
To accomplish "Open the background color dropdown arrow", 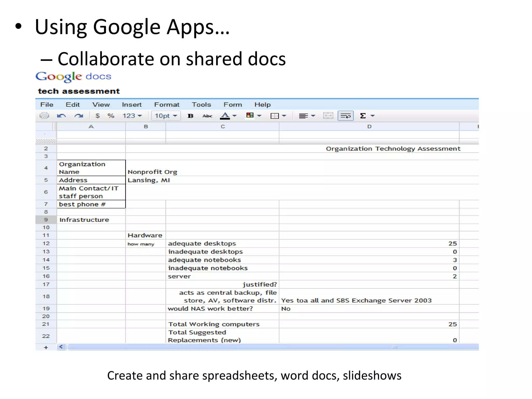I will point(259,116).
